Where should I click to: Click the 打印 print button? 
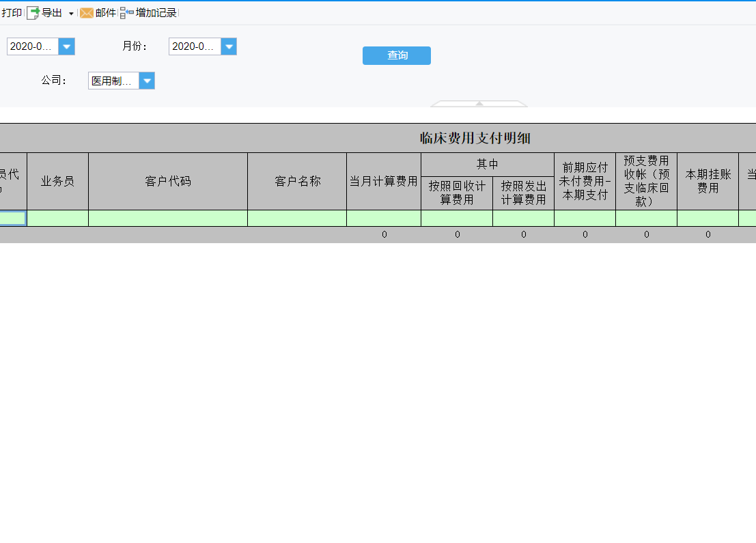pos(11,13)
